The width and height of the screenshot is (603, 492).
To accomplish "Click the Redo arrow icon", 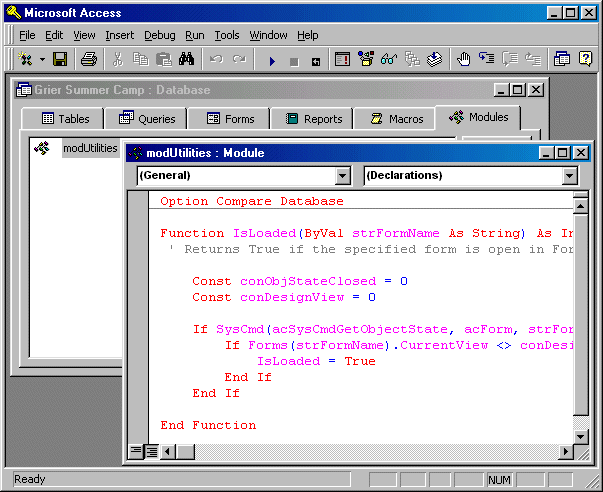I will click(239, 59).
